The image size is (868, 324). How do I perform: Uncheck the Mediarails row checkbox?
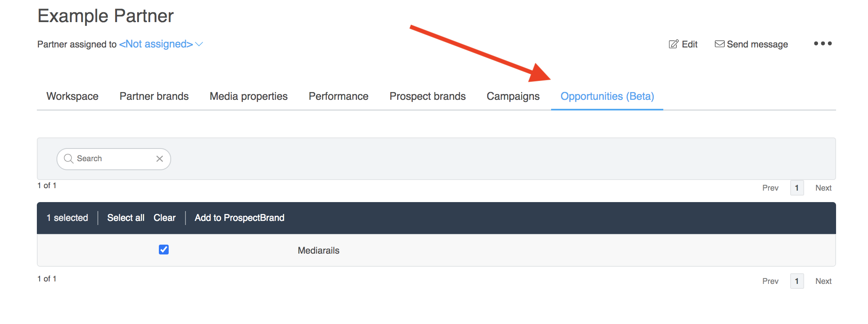coord(164,250)
